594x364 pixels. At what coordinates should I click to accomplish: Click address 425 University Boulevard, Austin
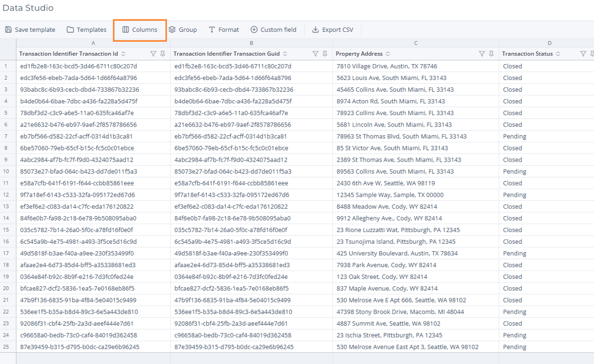click(x=397, y=253)
